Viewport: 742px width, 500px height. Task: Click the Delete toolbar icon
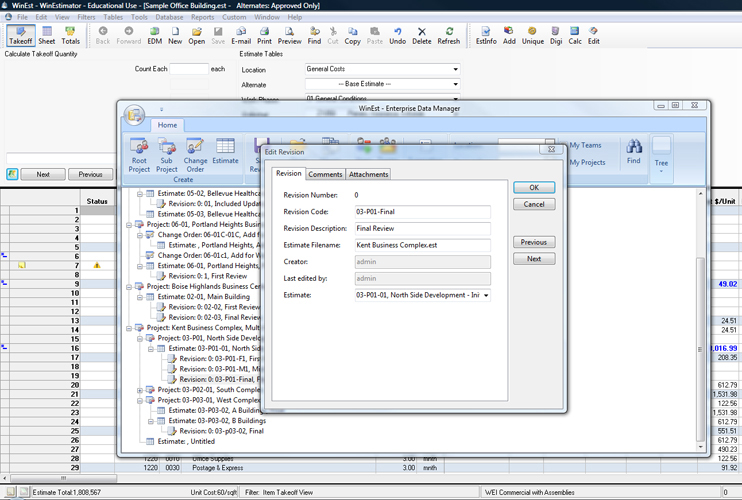(x=422, y=35)
